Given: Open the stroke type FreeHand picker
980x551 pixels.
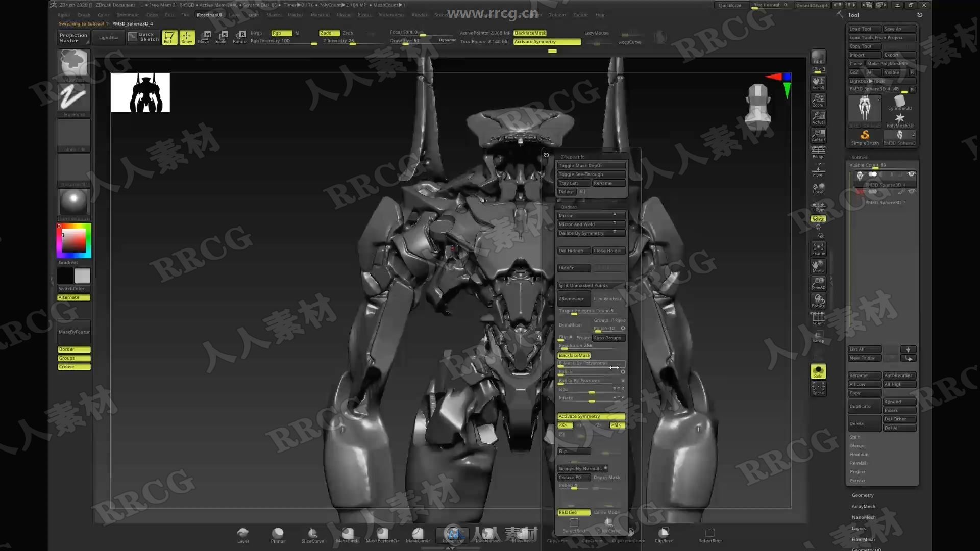Looking at the screenshot, I should (x=74, y=100).
